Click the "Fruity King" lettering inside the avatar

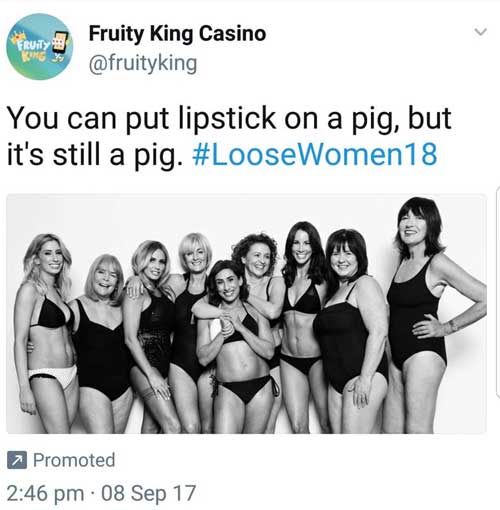(x=33, y=50)
